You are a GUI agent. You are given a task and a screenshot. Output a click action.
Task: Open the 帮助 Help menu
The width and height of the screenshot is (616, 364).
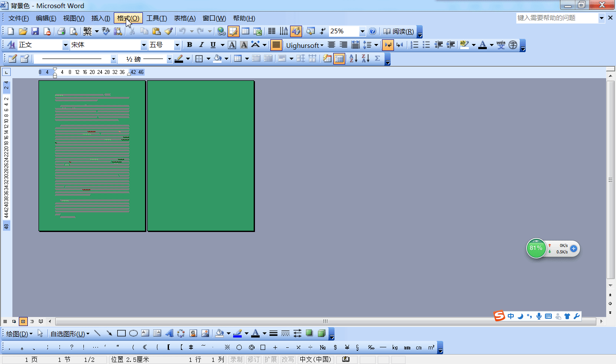click(244, 18)
